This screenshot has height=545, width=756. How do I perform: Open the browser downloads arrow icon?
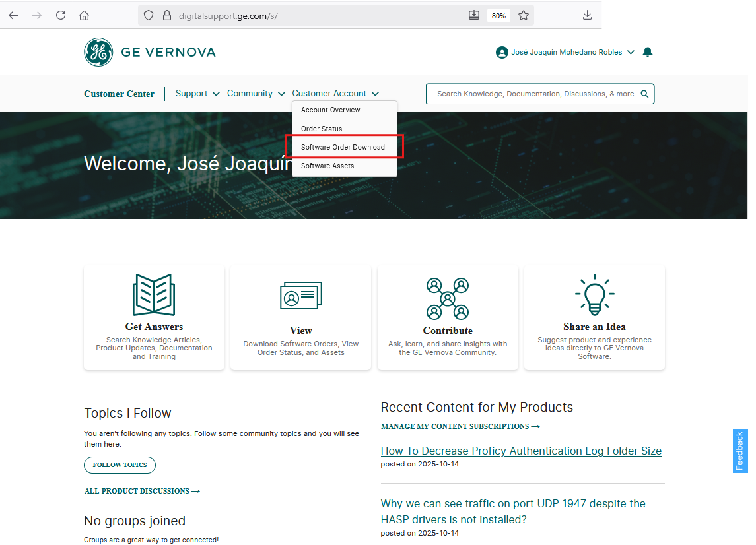click(587, 15)
